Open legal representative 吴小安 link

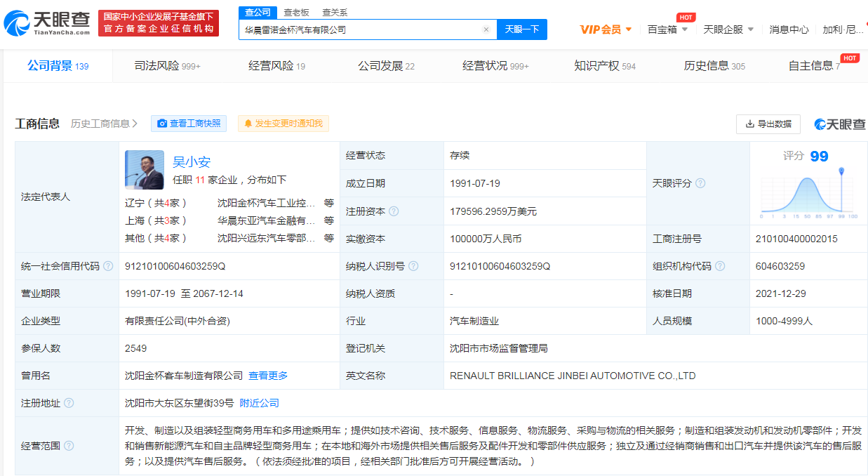(192, 162)
